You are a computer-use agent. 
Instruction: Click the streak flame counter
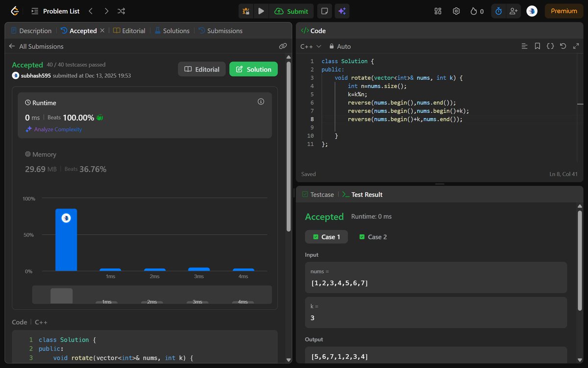[x=477, y=11]
